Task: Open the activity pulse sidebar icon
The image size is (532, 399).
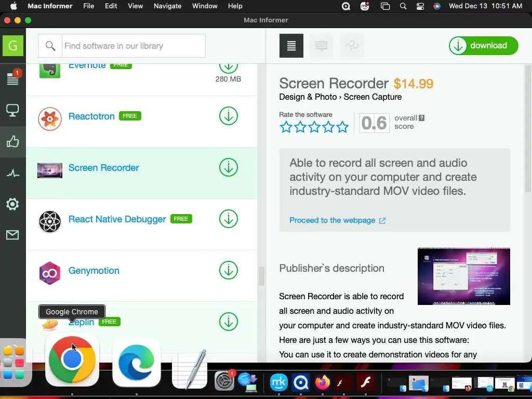Action: [13, 174]
